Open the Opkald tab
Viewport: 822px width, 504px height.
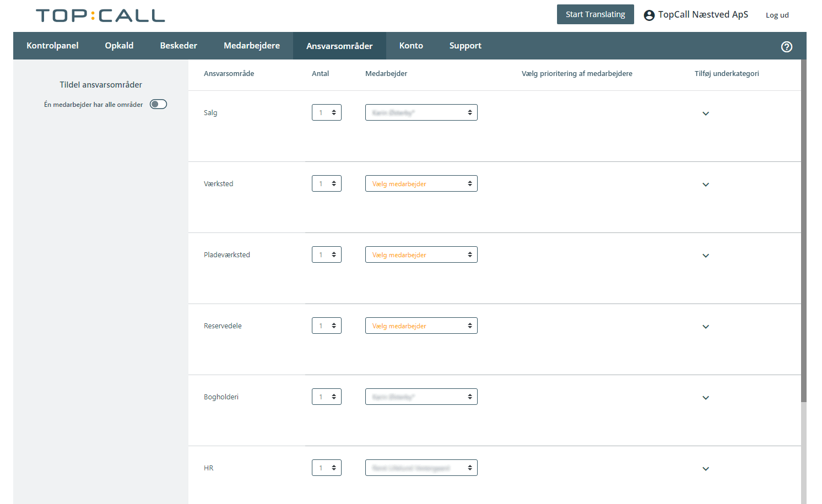pos(119,46)
